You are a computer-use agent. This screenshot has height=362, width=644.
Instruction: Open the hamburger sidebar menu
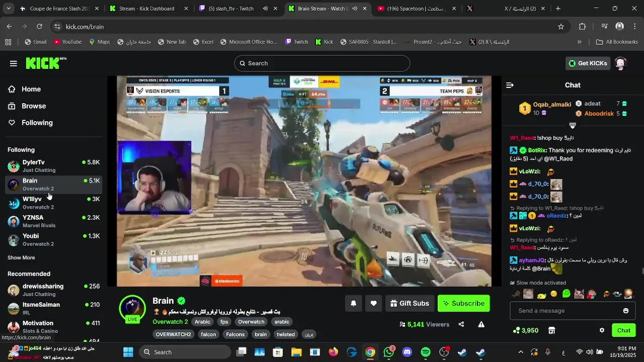point(14,63)
